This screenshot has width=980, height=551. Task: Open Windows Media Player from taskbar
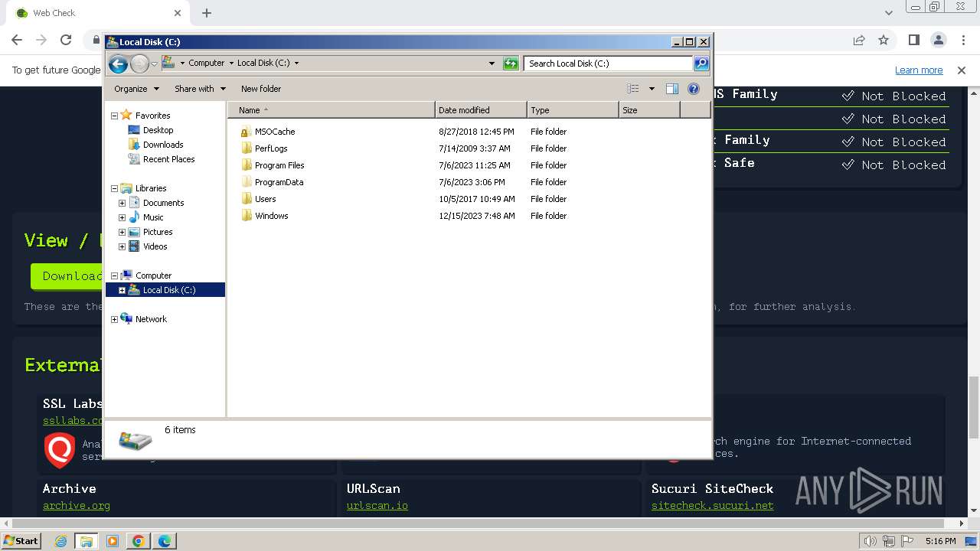(113, 541)
